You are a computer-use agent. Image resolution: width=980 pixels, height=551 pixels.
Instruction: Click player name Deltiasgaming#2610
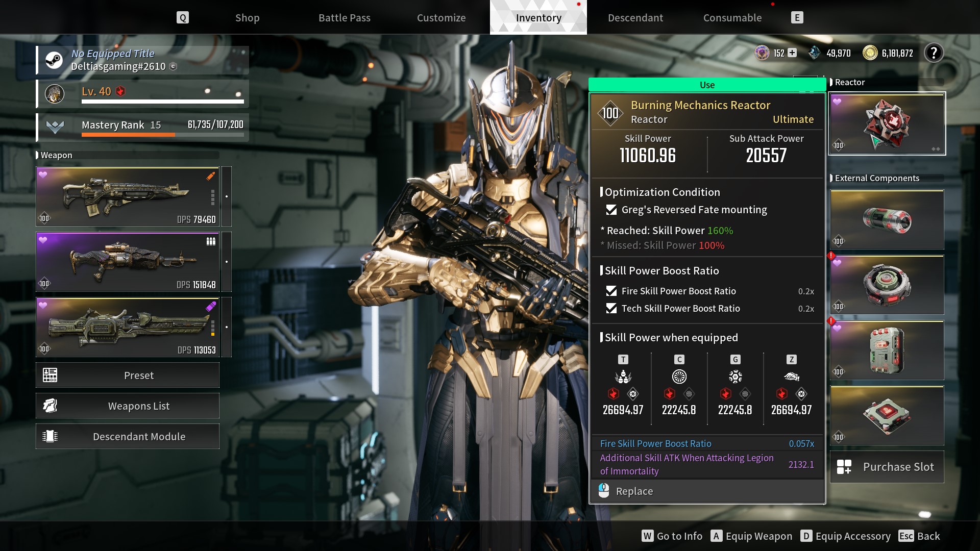pos(118,66)
